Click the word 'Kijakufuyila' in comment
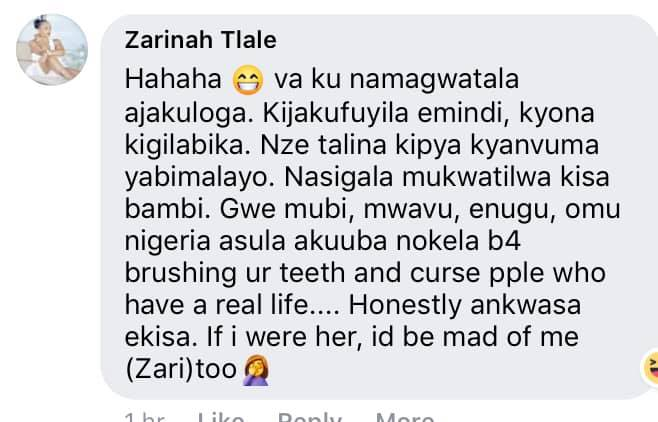This screenshot has height=422, width=658. [336, 112]
